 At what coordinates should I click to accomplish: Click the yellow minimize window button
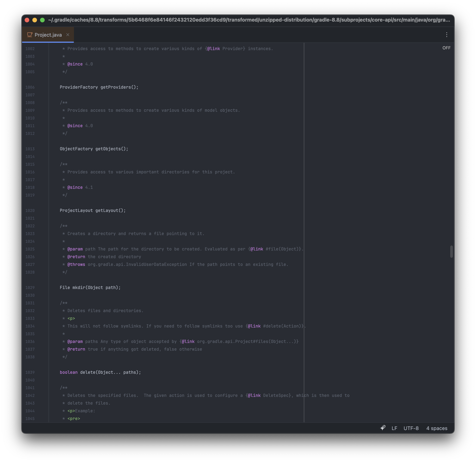[35, 20]
